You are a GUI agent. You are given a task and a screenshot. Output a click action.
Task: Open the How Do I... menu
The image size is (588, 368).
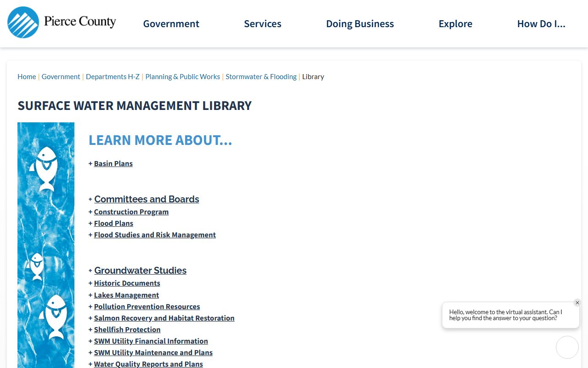[x=541, y=24]
